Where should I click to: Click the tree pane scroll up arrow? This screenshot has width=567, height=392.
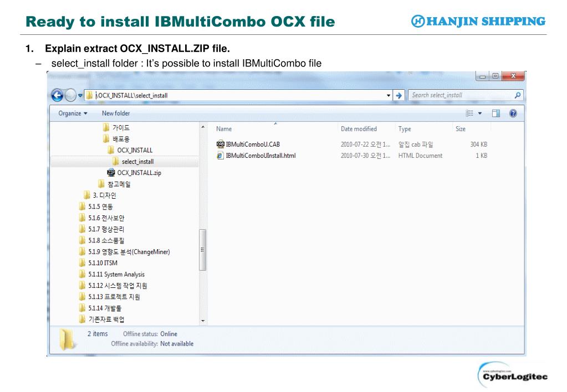coord(203,127)
